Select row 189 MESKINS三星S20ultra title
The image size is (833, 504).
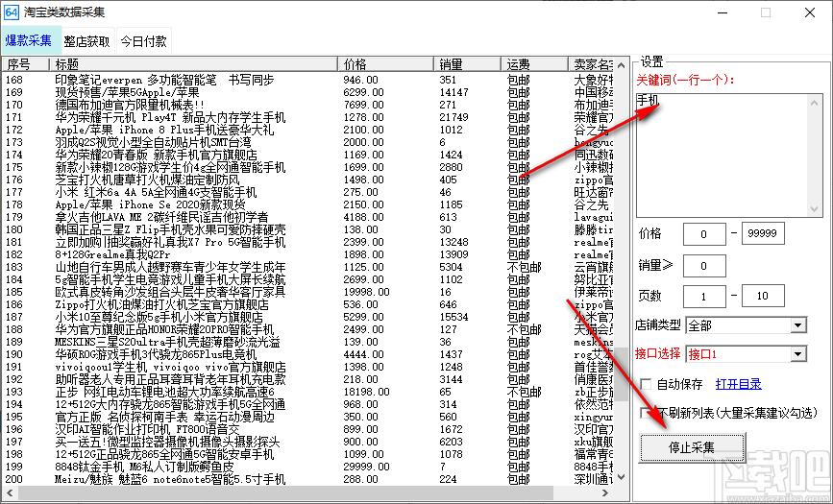point(167,342)
